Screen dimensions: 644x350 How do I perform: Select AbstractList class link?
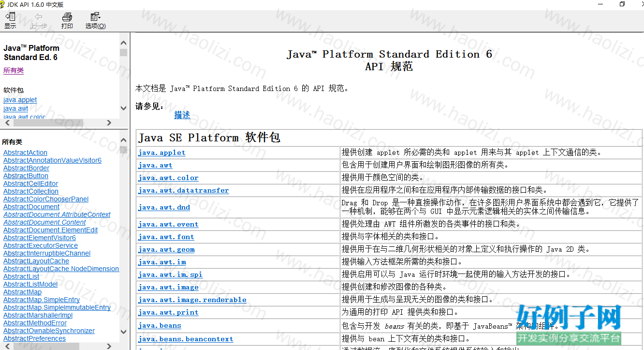tap(21, 276)
